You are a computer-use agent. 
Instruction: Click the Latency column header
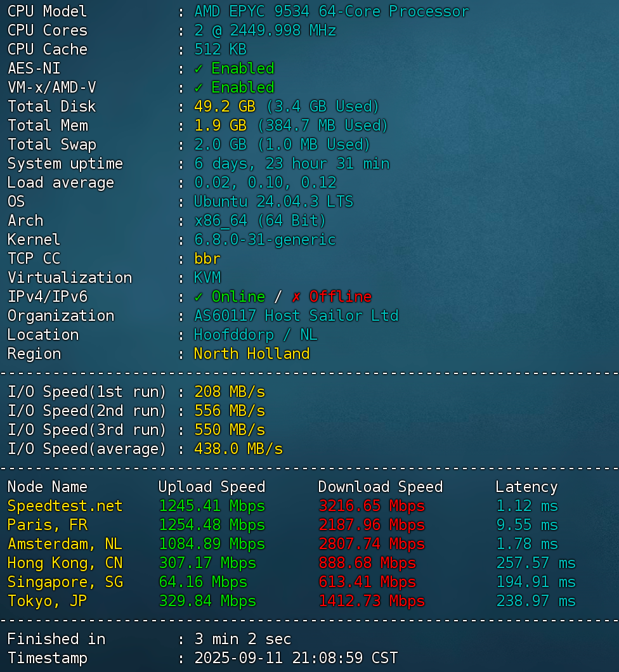pos(526,487)
